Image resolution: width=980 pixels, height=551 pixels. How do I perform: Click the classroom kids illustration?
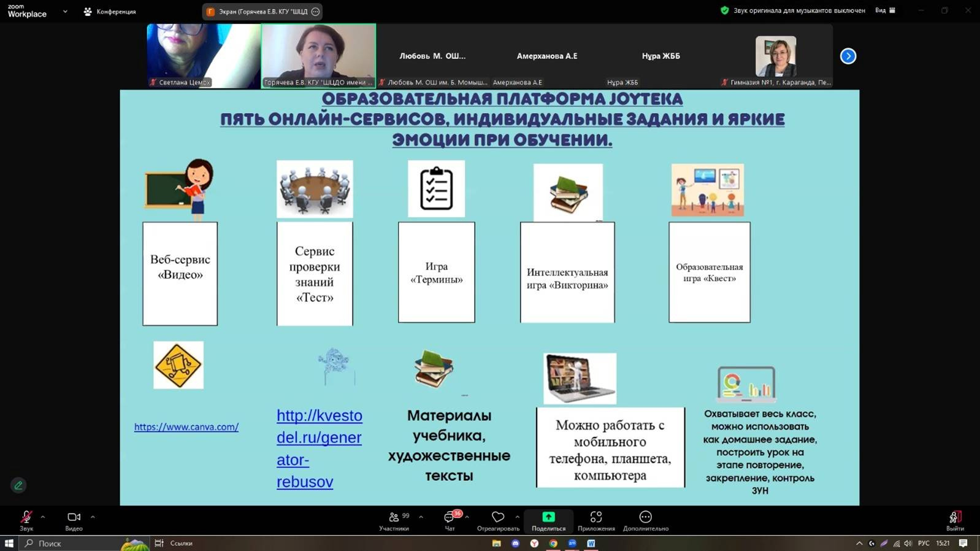(708, 190)
